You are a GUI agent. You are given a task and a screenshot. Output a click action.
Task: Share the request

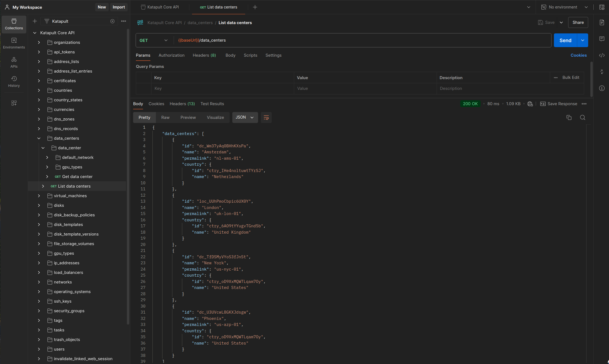coord(578,22)
